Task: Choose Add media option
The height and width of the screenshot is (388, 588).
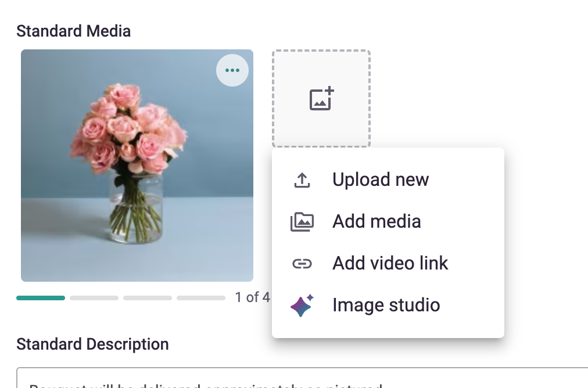Action: click(388, 222)
